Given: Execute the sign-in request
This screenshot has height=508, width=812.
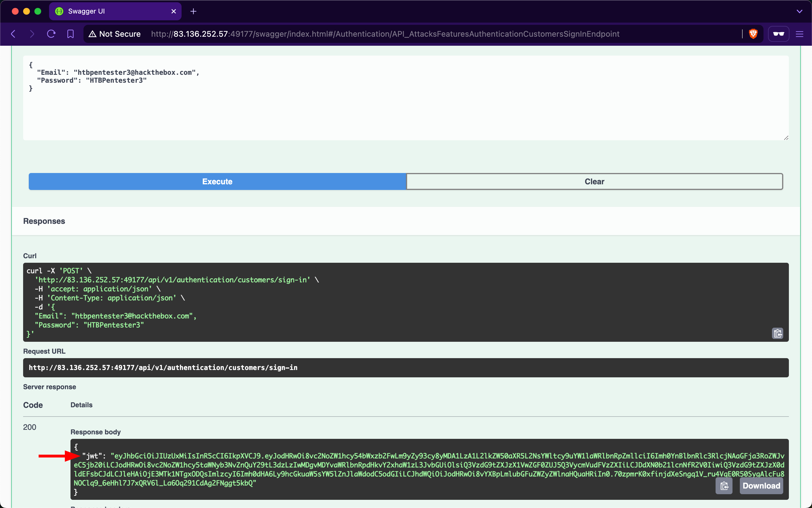Looking at the screenshot, I should coord(217,181).
